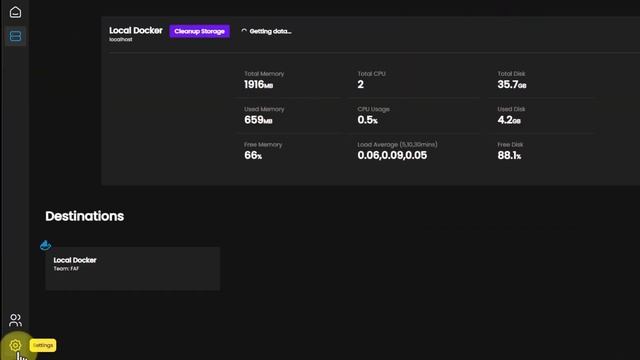Open the Local Docker destination card
This screenshot has height=360, width=640.
click(x=133, y=268)
